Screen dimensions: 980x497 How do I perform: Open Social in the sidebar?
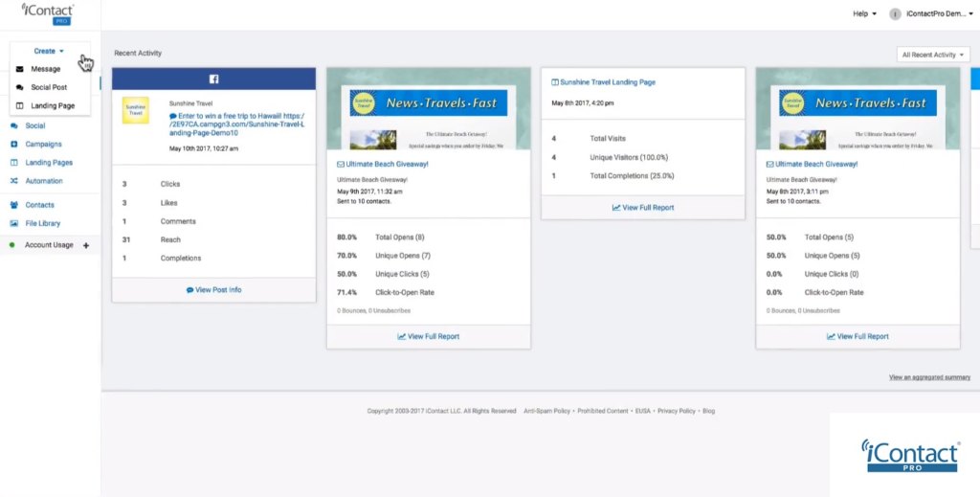[x=35, y=125]
